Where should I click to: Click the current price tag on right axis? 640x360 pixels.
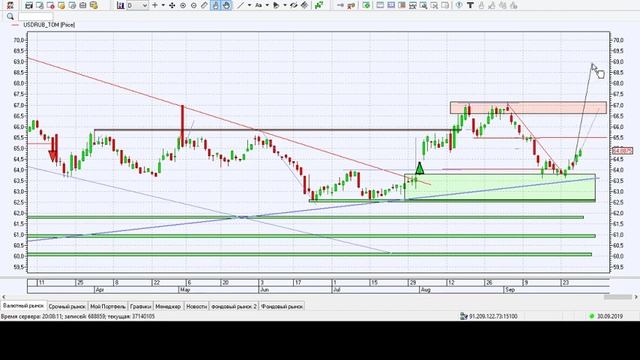click(x=623, y=151)
